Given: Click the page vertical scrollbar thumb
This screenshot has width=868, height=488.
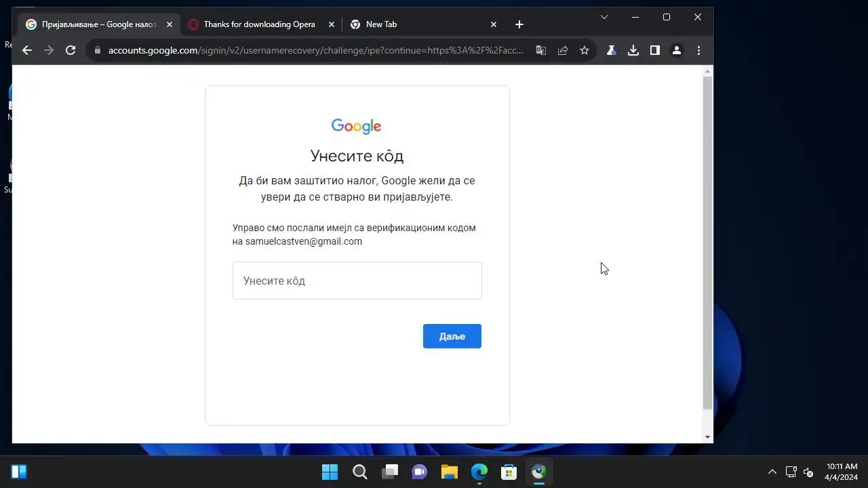Looking at the screenshot, I should pos(708,243).
